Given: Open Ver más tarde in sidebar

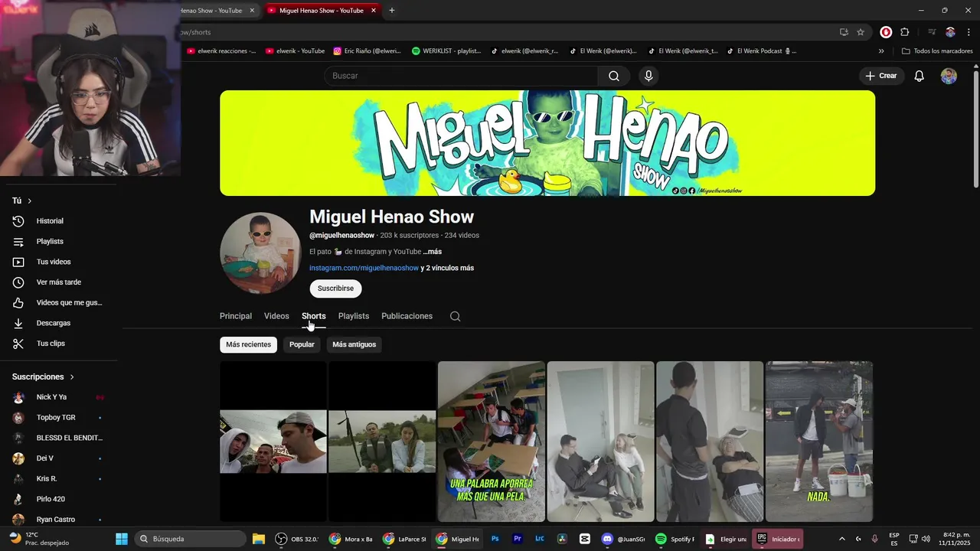Looking at the screenshot, I should tap(59, 282).
